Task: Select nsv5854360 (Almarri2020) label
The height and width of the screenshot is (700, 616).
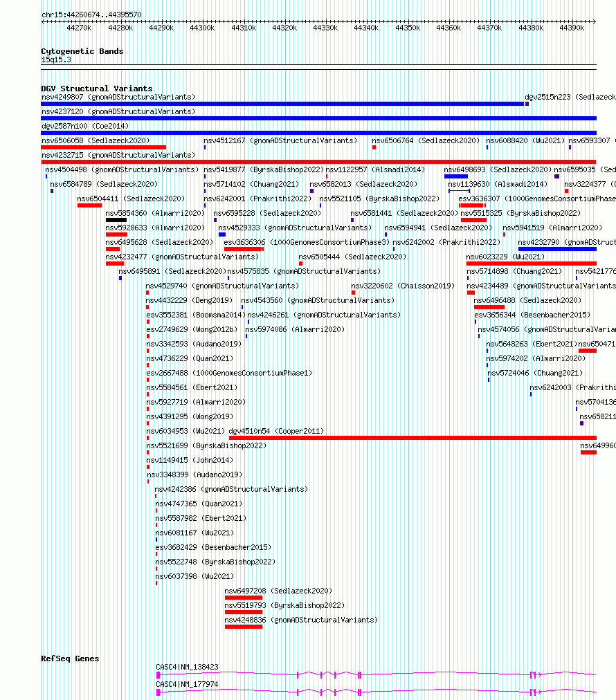Action: pyautogui.click(x=155, y=214)
